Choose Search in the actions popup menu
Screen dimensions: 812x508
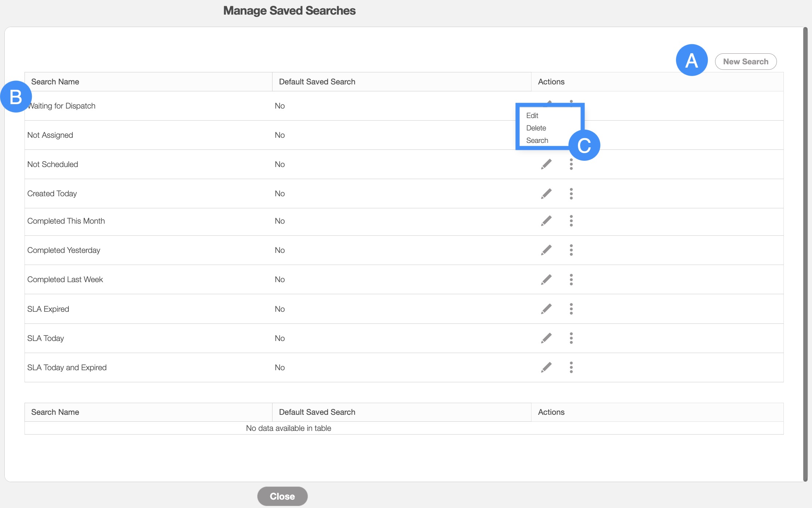click(x=537, y=140)
